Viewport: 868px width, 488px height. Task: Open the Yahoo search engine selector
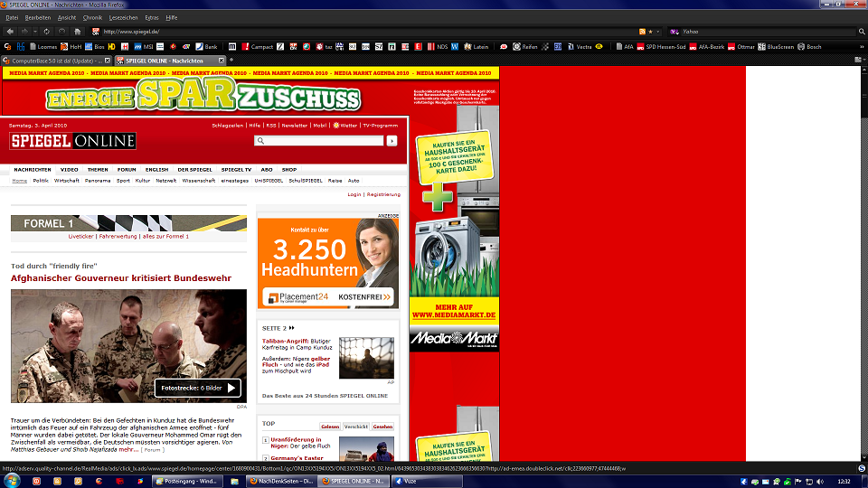click(675, 32)
